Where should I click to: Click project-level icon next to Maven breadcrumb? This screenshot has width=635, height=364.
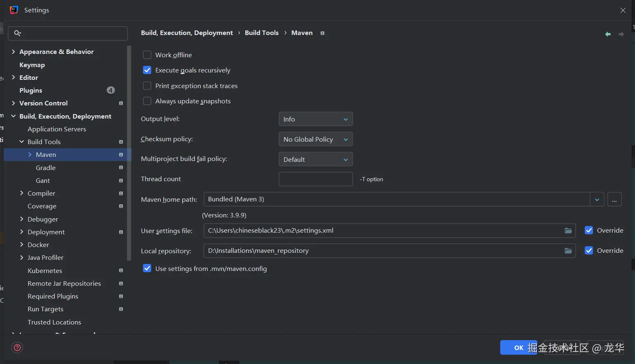tap(322, 33)
